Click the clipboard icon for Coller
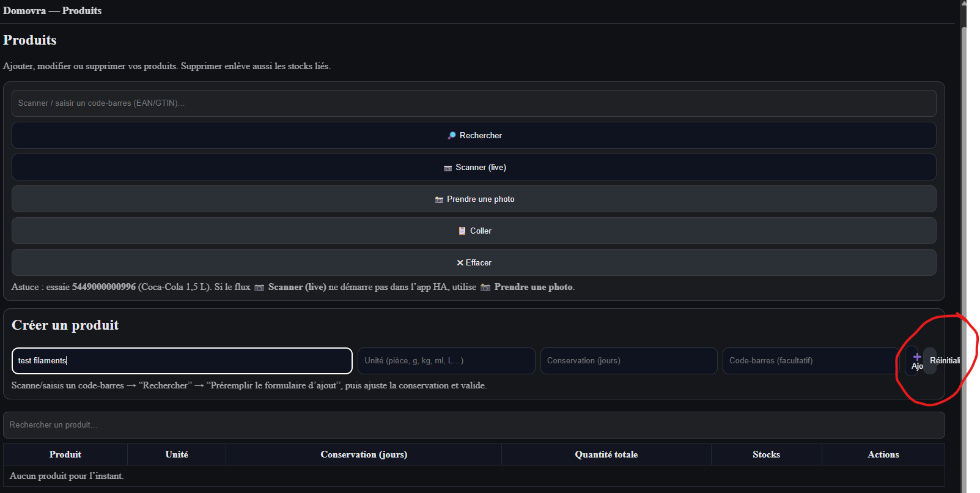This screenshot has width=980, height=493. tap(462, 231)
